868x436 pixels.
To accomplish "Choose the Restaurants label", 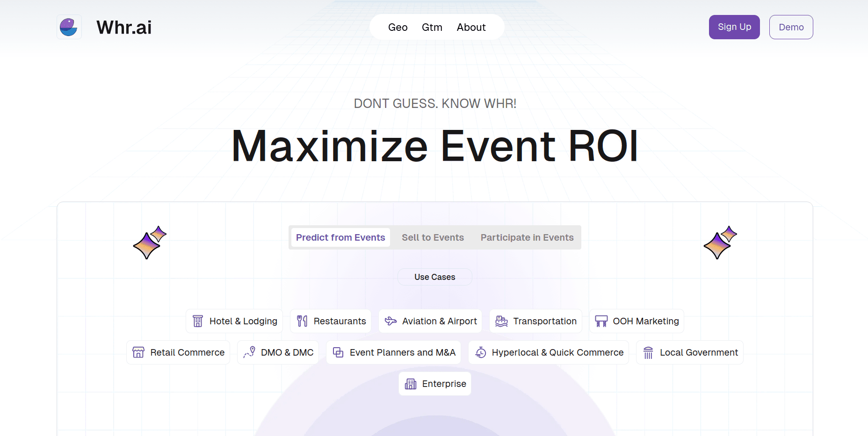I will click(340, 321).
